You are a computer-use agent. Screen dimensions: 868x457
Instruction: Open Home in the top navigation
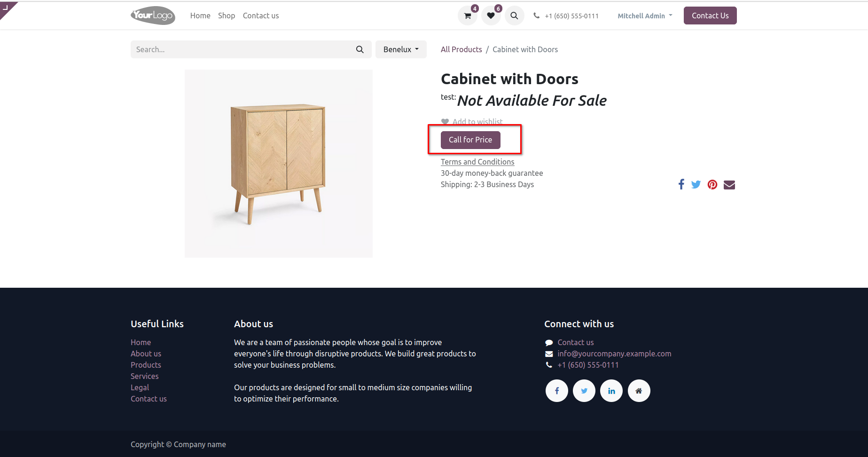200,16
